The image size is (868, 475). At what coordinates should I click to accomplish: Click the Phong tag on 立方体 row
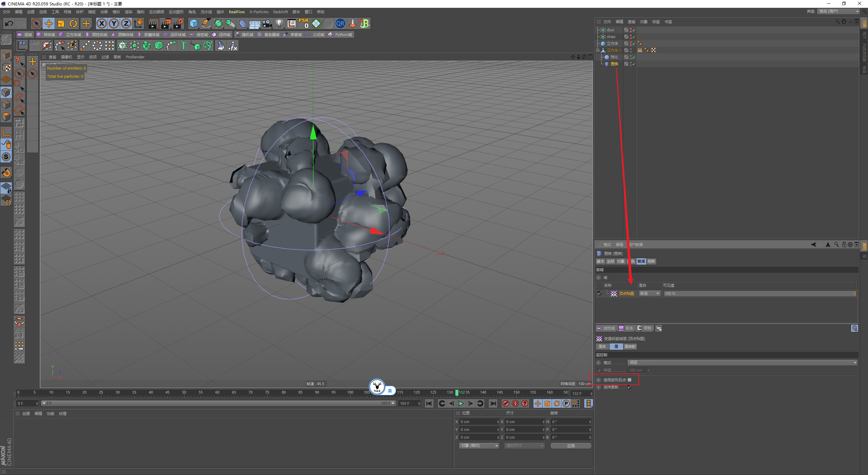[640, 43]
